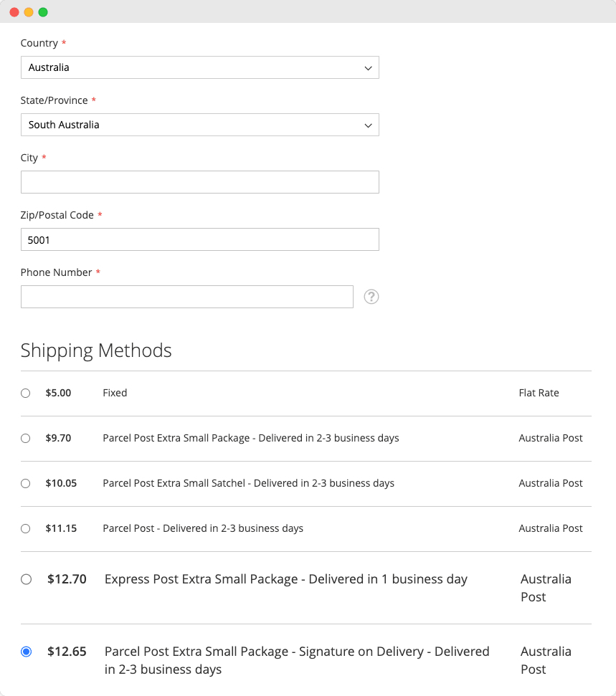Click the City field label
The width and height of the screenshot is (616, 696).
(29, 158)
